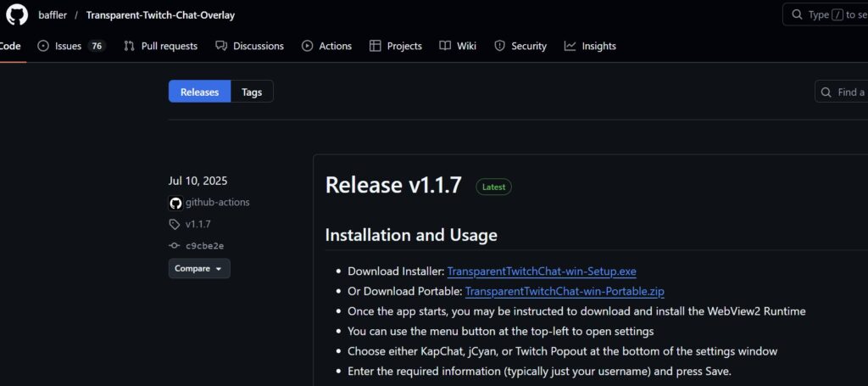868x386 pixels.
Task: Open the baffler owner profile link
Action: (53, 15)
